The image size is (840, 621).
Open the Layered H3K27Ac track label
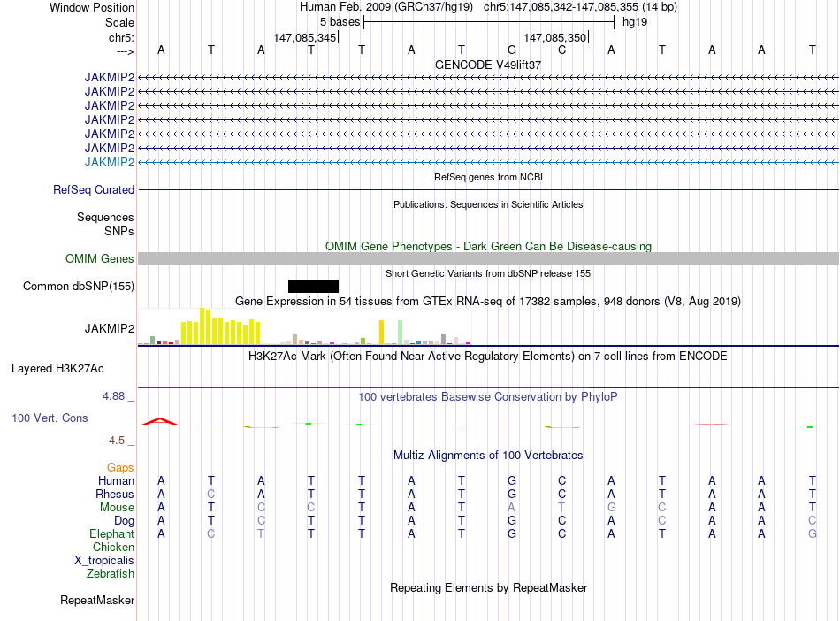[x=57, y=369]
